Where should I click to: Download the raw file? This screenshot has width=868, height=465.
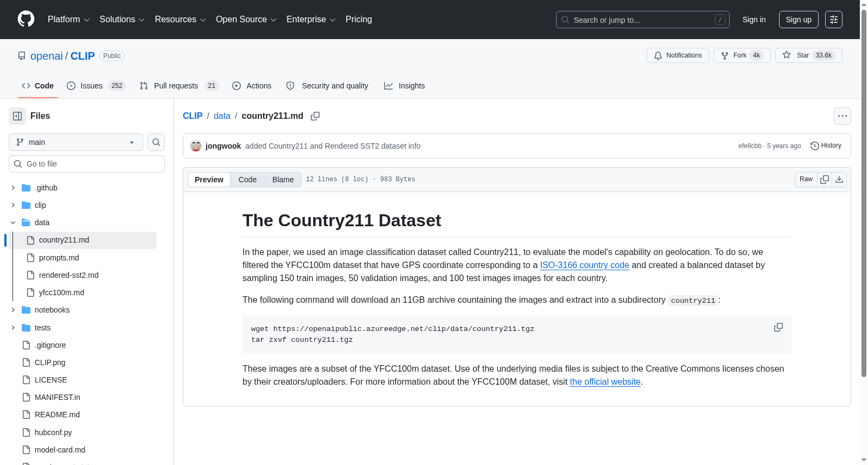[x=839, y=180]
